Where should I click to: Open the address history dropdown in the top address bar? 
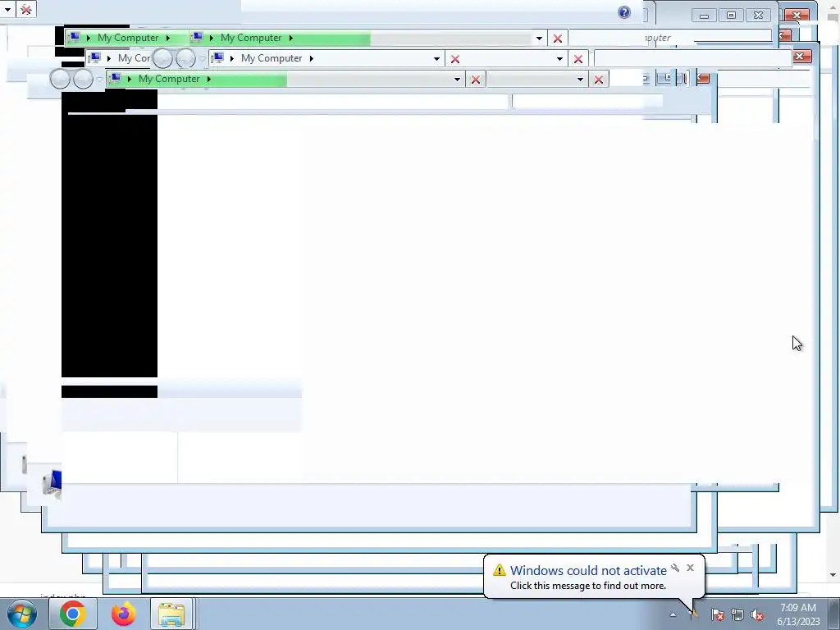tap(539, 38)
